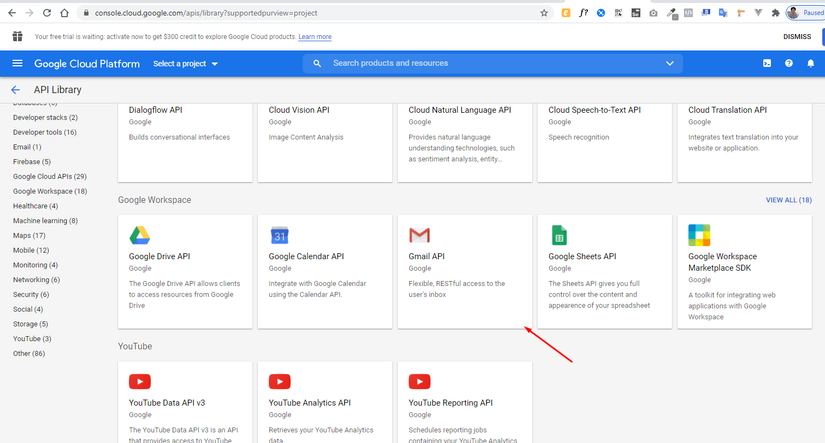This screenshot has height=443, width=825.
Task: Click the YouTube Analytics API play icon
Action: click(279, 381)
